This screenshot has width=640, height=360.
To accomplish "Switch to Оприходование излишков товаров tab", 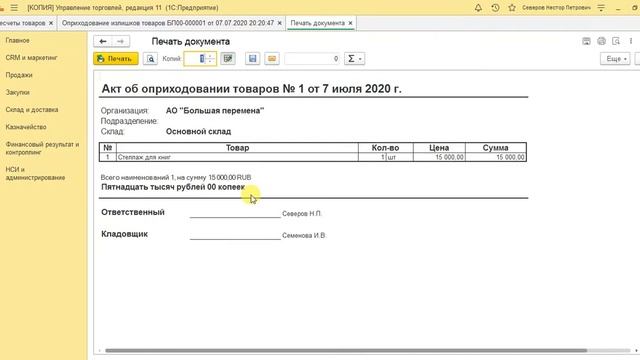I will 168,23.
